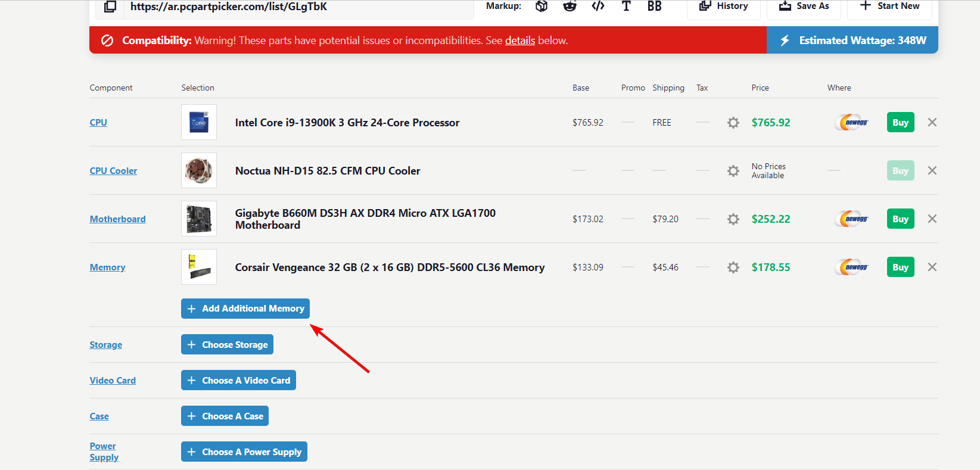
Task: Click the faded Buy button for the CPU Cooler
Action: 901,170
